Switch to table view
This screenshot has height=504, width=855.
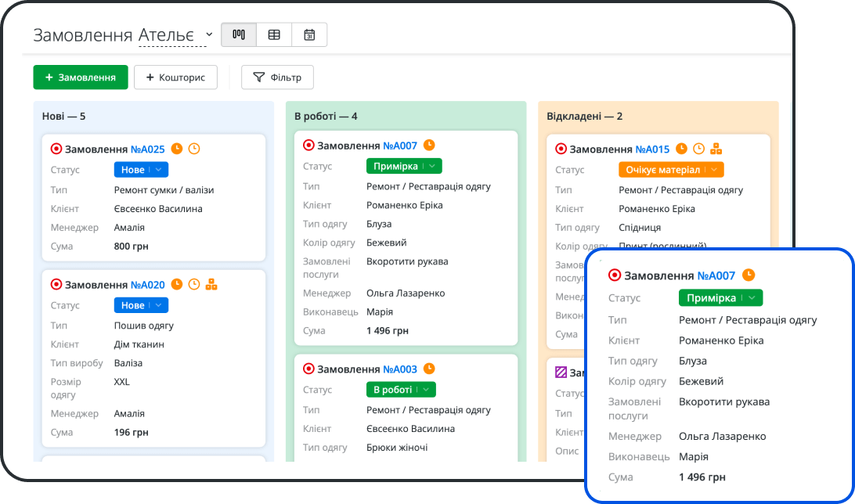274,35
